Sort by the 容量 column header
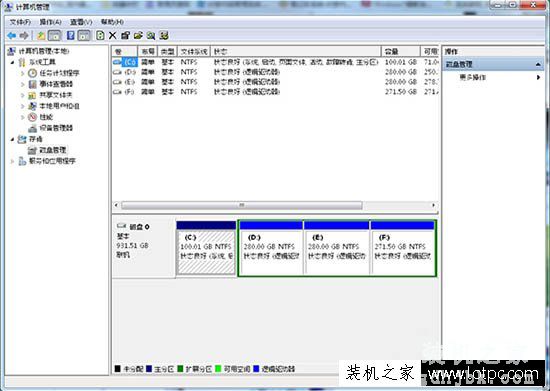This screenshot has height=391, width=550. click(x=401, y=52)
